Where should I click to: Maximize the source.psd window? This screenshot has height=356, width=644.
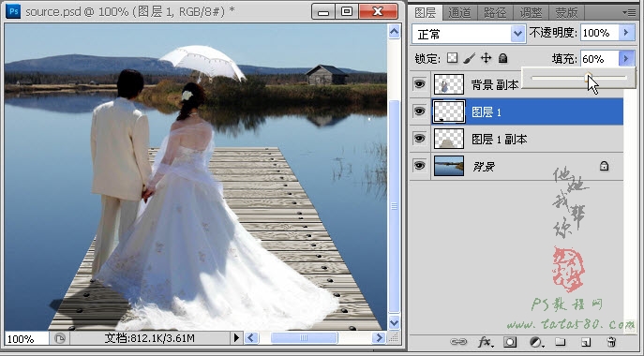347,11
